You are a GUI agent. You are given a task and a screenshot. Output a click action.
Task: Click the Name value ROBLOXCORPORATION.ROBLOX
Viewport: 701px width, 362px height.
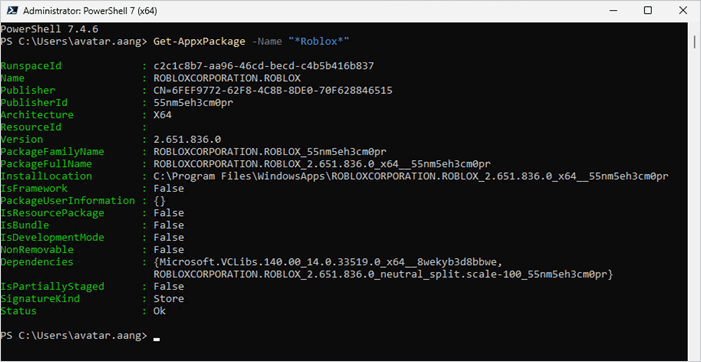tap(227, 78)
